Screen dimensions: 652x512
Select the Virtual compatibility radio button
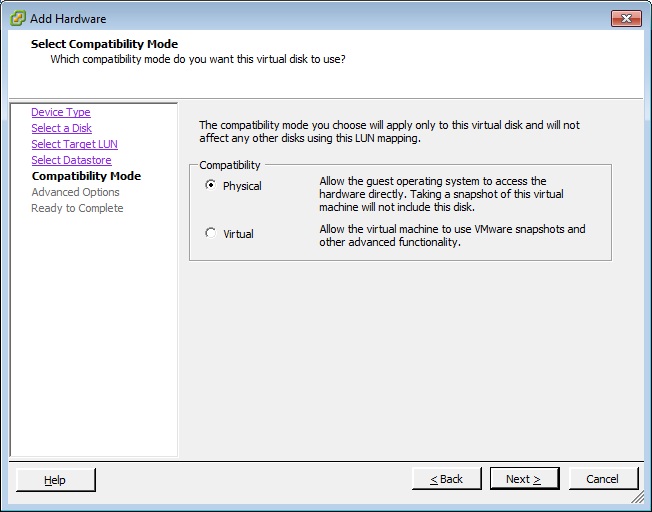point(210,233)
